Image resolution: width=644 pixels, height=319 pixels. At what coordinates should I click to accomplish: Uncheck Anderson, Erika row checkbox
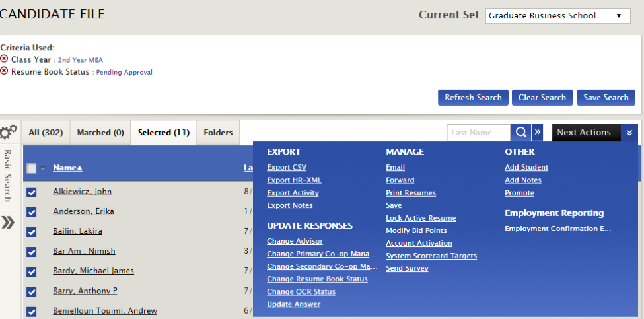coord(32,212)
